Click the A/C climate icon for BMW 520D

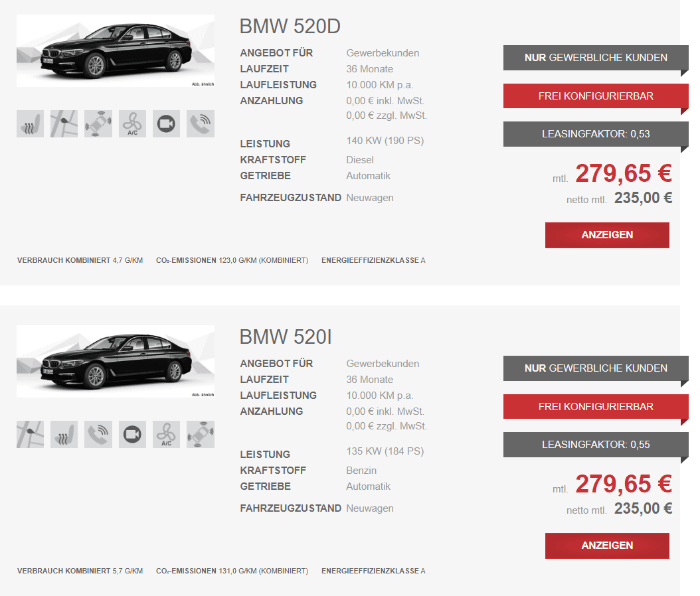pyautogui.click(x=133, y=123)
